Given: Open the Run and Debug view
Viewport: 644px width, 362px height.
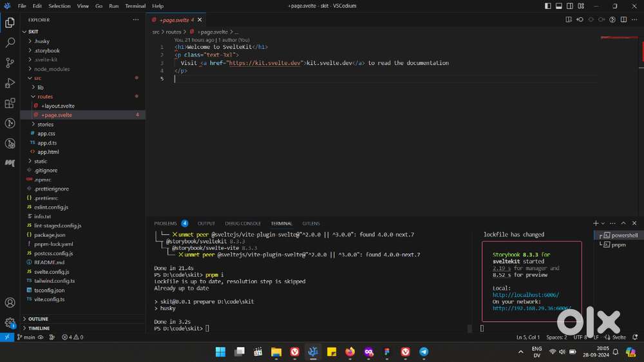Looking at the screenshot, I should [10, 83].
